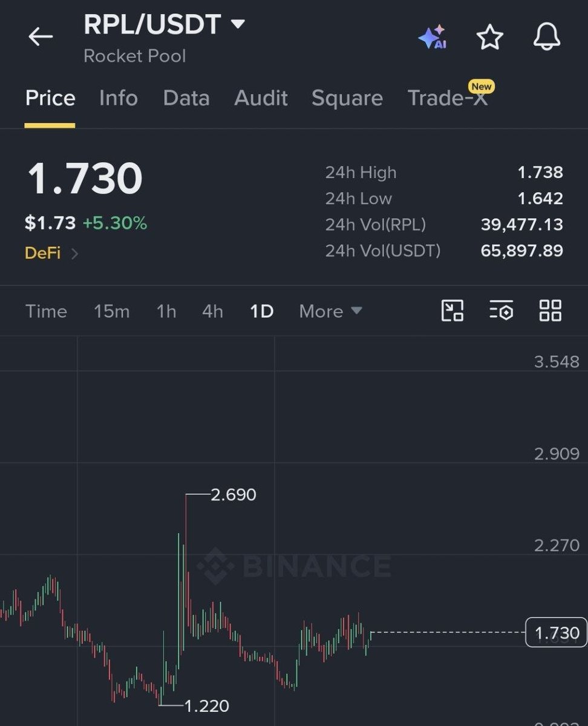Click the 2.270 axis price label
Screen dimensions: 588x726
[557, 546]
